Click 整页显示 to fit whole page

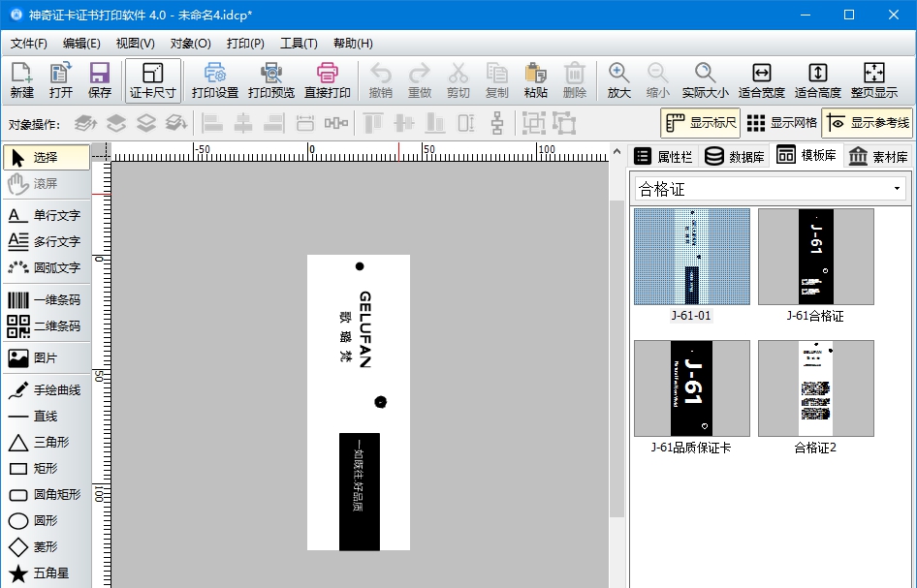tap(874, 79)
